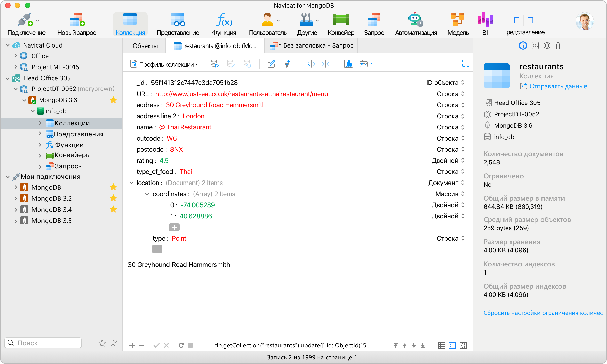
Task: Click the begin transaction database icon
Action: click(214, 64)
